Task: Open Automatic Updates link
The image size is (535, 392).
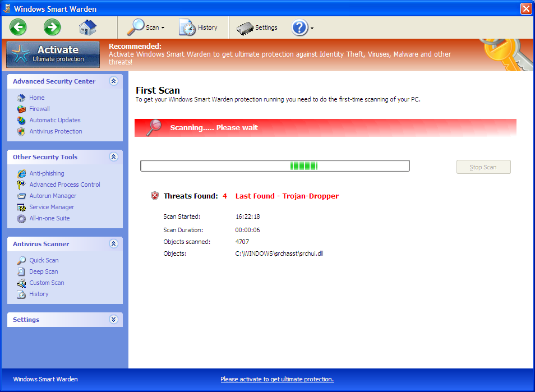Action: (x=55, y=120)
